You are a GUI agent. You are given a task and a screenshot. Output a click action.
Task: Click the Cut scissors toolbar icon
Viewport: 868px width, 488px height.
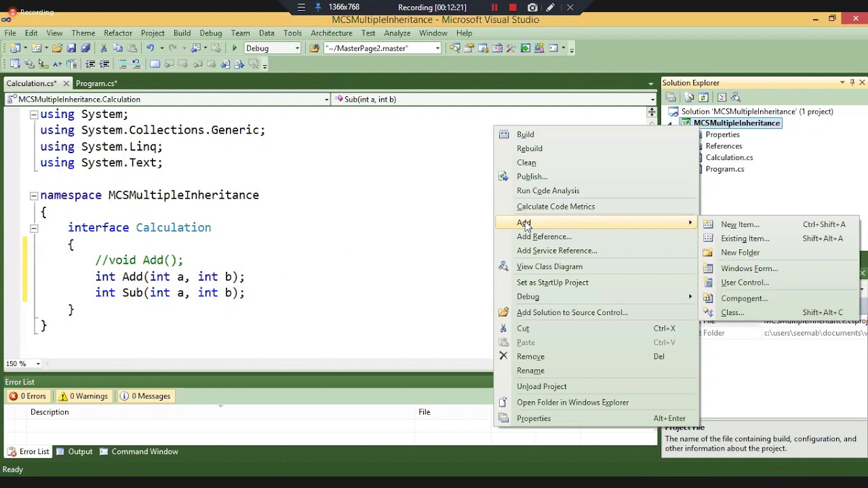104,48
